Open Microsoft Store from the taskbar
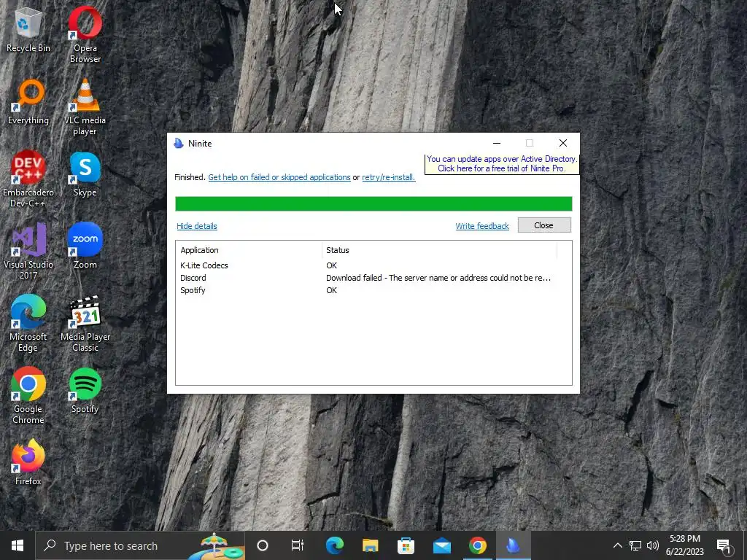Image resolution: width=747 pixels, height=560 pixels. 406,545
